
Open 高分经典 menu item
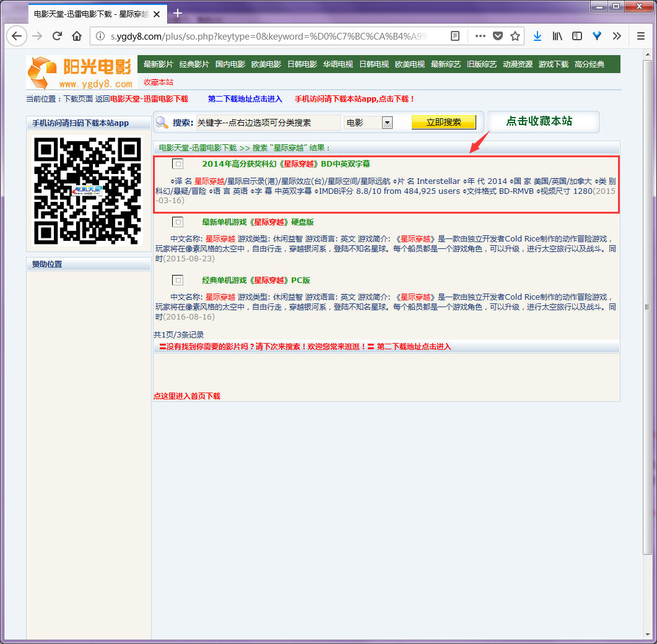590,64
